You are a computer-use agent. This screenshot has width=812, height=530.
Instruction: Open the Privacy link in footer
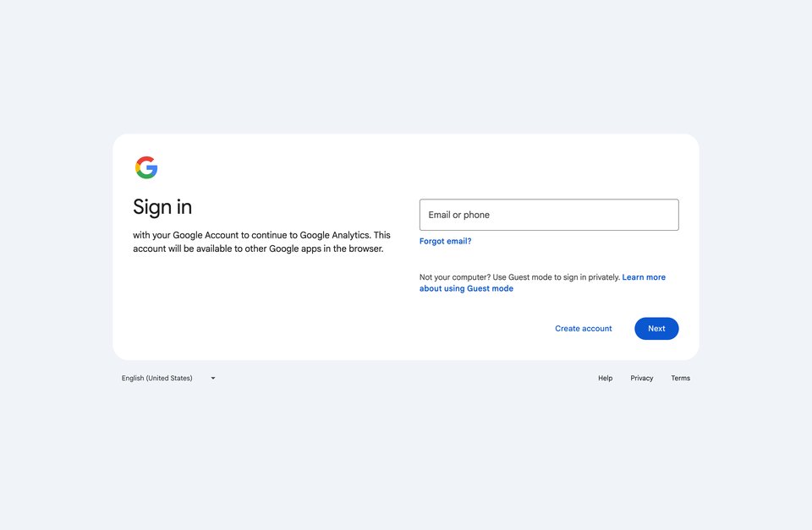(x=642, y=379)
